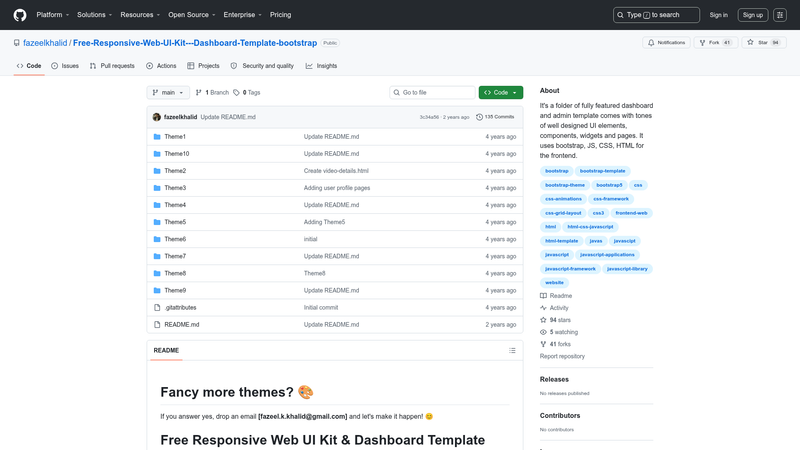Image resolution: width=800 pixels, height=450 pixels.
Task: Open the Platform dropdown menu
Action: coord(53,15)
